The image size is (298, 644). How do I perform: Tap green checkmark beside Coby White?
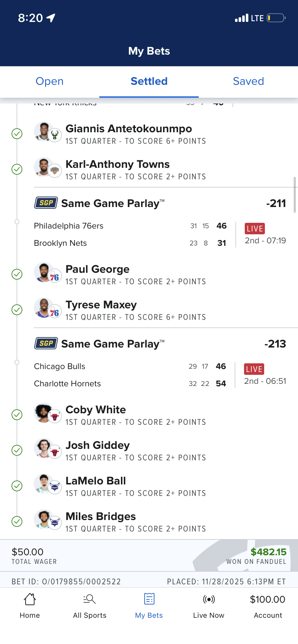click(x=17, y=415)
